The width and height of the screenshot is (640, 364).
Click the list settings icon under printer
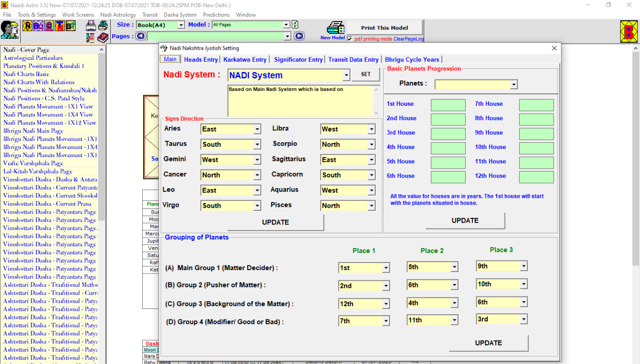pyautogui.click(x=90, y=38)
